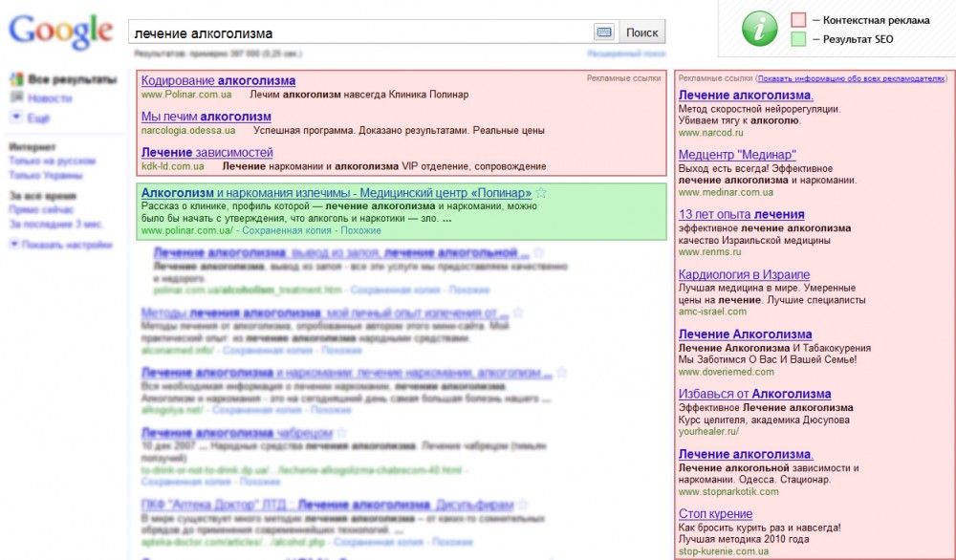Open result "Лечение алкоголизма и наркомании"

(346, 373)
